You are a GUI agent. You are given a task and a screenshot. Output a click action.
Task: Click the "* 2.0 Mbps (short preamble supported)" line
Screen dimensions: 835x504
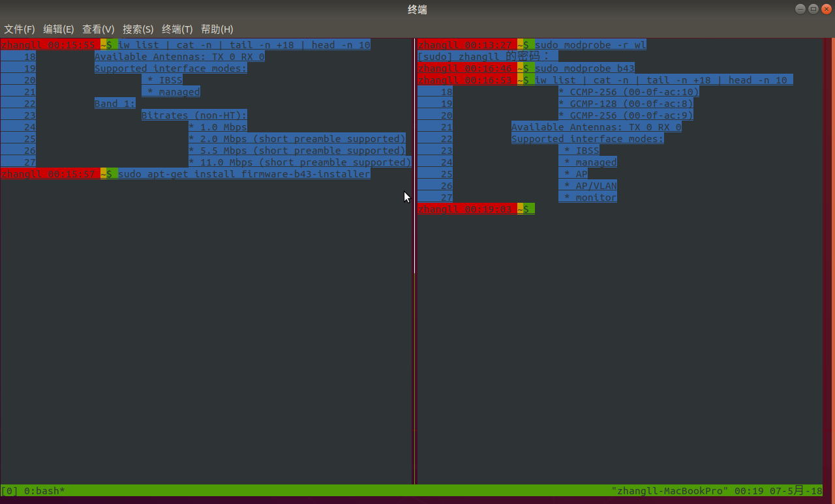point(297,139)
